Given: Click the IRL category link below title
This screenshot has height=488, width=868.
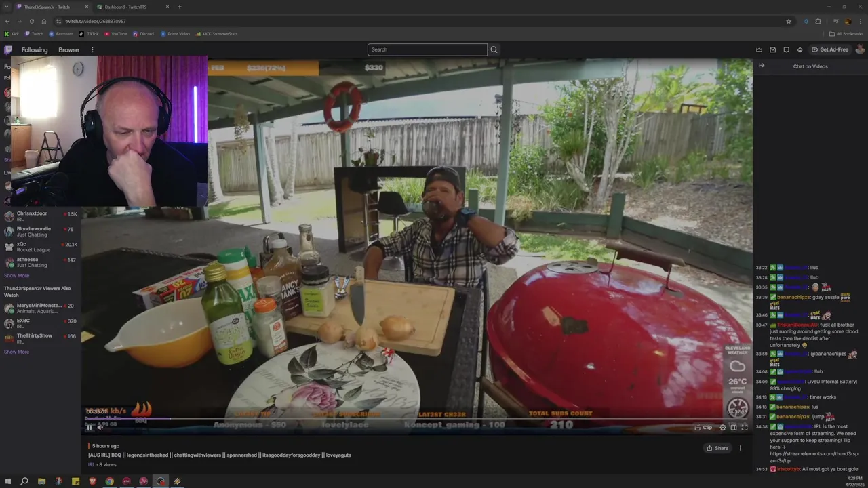Looking at the screenshot, I should point(91,464).
